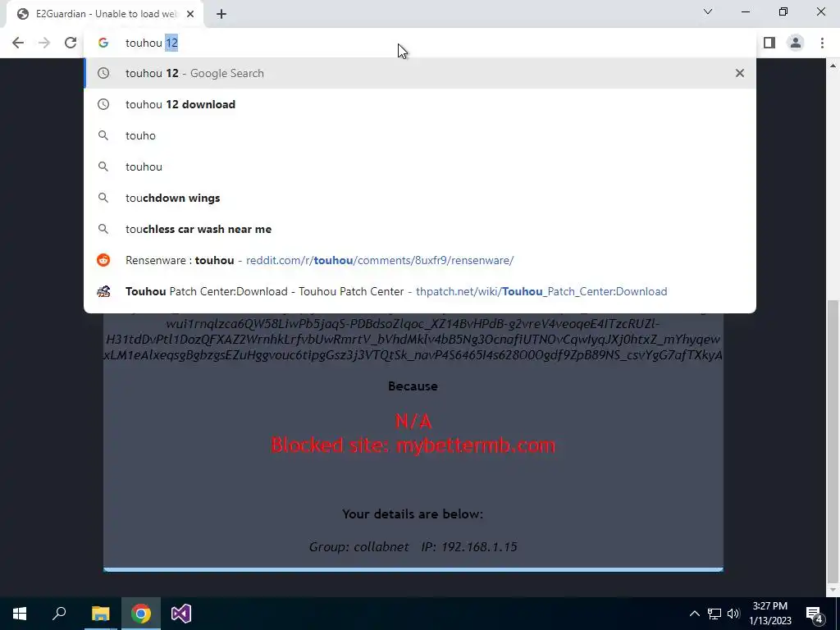The image size is (840, 630).
Task: Open Touhou Patch Center download suggestion
Action: [x=420, y=291]
